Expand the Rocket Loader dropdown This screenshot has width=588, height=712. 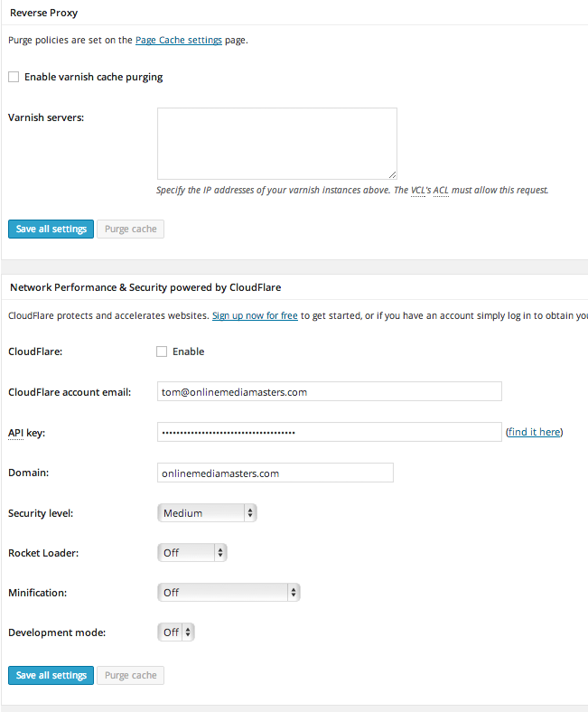tap(191, 553)
